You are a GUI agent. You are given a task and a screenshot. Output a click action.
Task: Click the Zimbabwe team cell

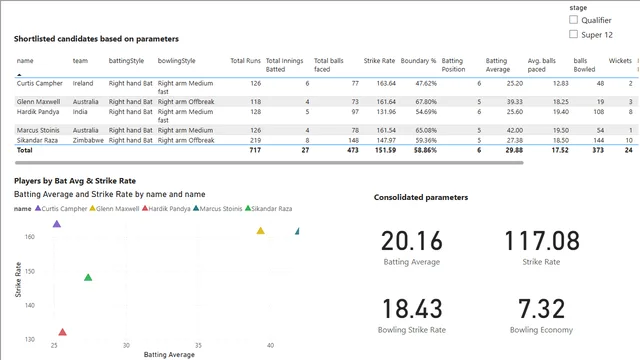[x=88, y=140]
